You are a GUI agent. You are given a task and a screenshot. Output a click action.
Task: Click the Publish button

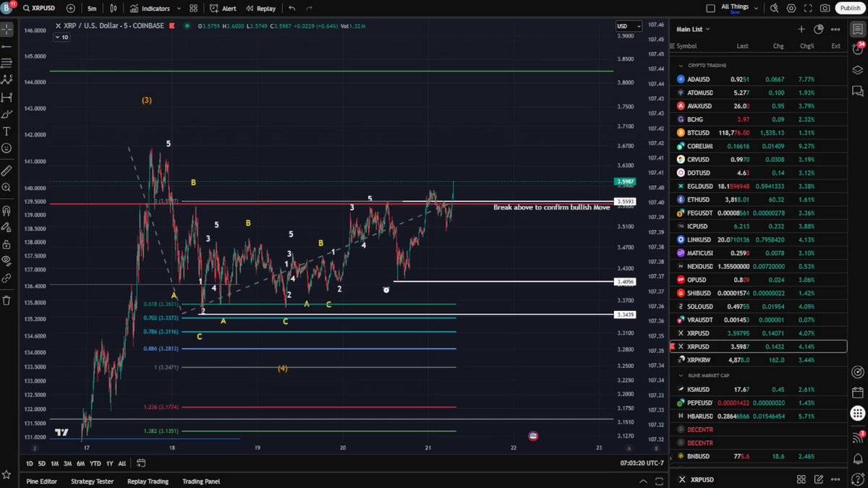849,9
